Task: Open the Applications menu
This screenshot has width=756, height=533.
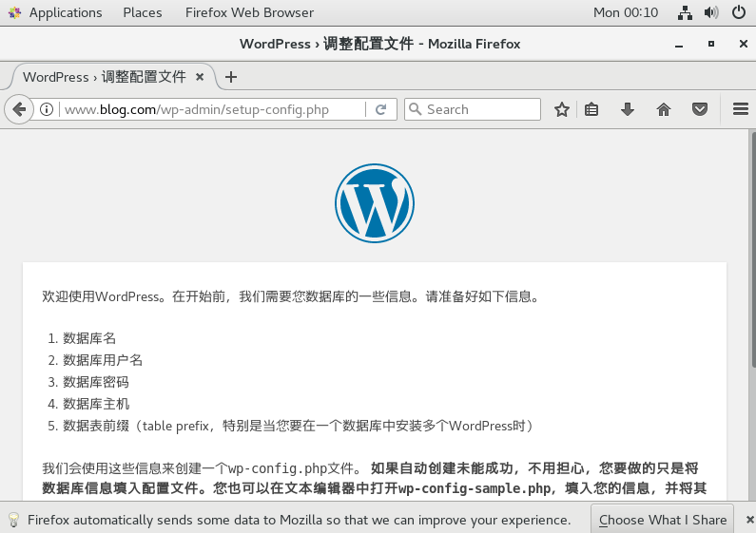Action: point(66,12)
